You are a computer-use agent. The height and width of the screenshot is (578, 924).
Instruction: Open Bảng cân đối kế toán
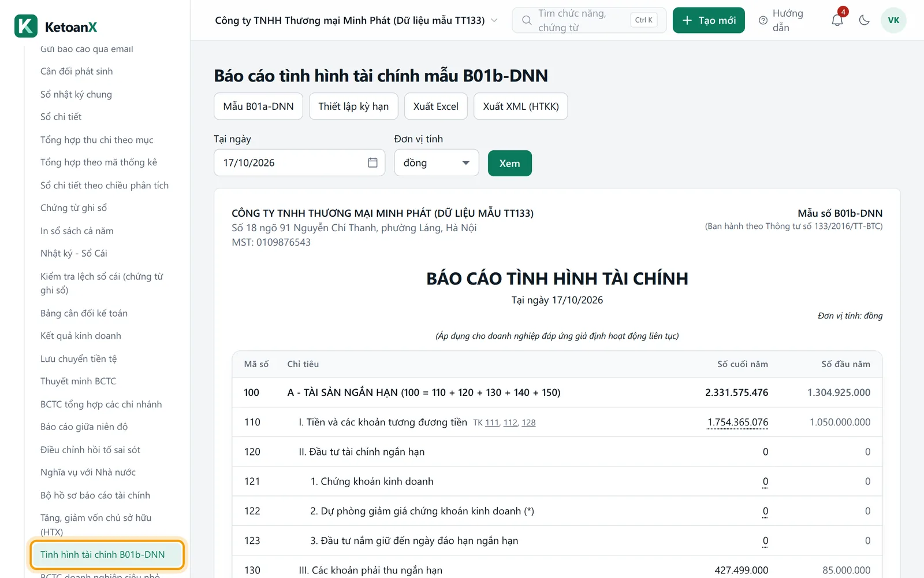pos(84,313)
